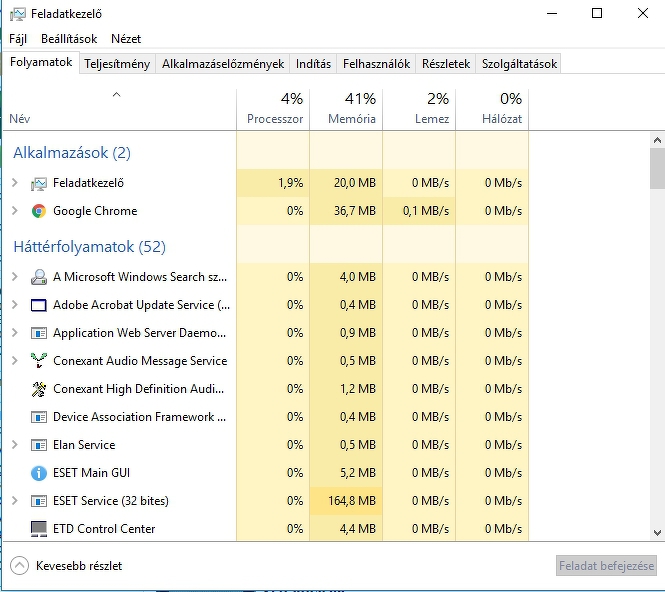
Task: Click the Microsoft Windows Search icon
Action: click(x=39, y=277)
